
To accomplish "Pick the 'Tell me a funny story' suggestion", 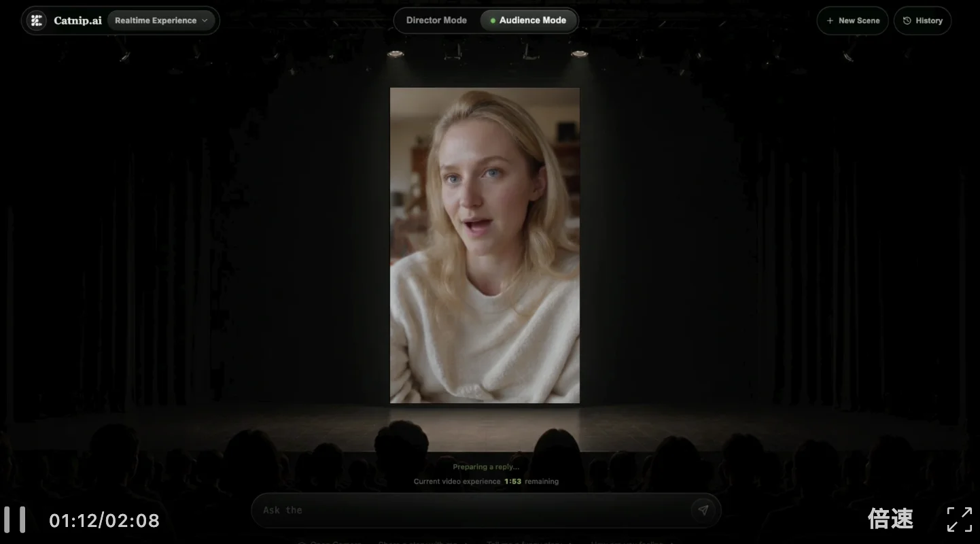I will click(x=527, y=542).
